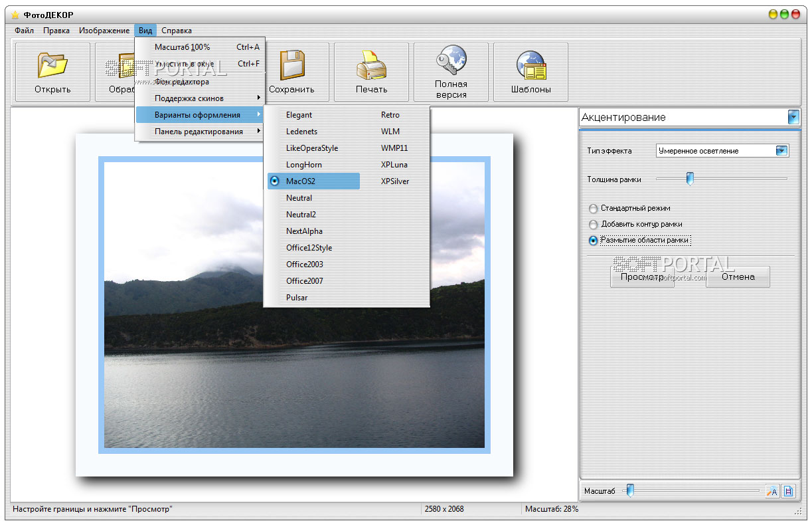
Task: Click the yellow minimize window button
Action: pos(773,14)
